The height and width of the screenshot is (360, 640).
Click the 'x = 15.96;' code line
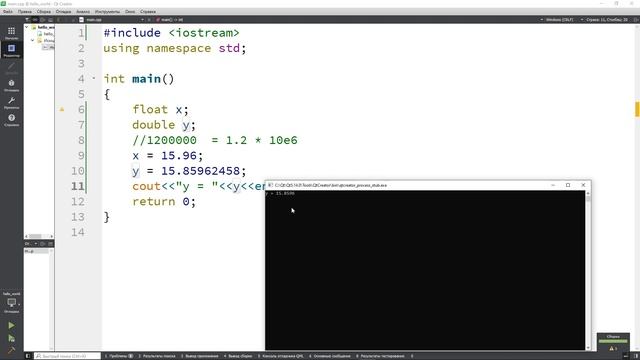(167, 156)
